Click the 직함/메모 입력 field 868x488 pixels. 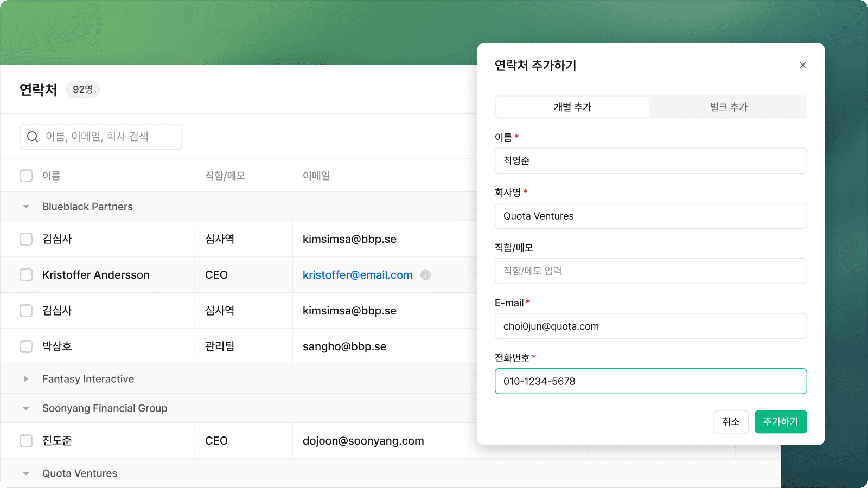pyautogui.click(x=650, y=271)
